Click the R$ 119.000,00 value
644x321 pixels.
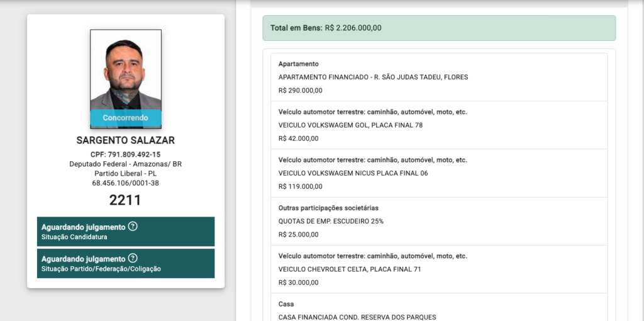pos(300,186)
